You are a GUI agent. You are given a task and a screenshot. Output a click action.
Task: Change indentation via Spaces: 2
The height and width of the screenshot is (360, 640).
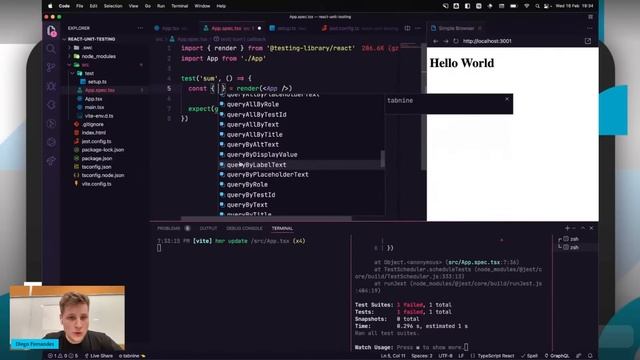click(422, 356)
